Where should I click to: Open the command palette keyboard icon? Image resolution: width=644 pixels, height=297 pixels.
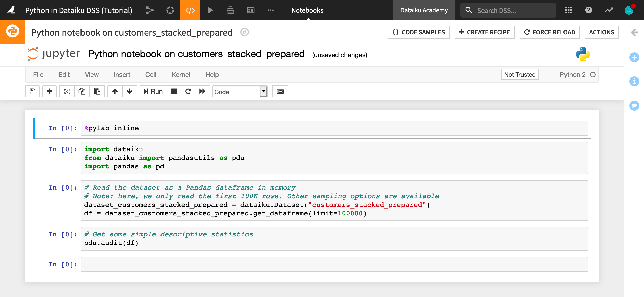[x=280, y=91]
